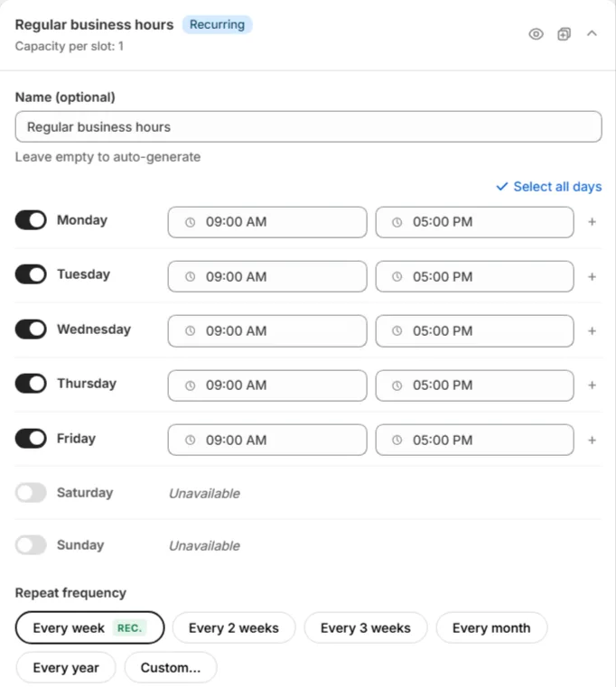Open Monday start time 09:00 AM picker

[x=267, y=222]
